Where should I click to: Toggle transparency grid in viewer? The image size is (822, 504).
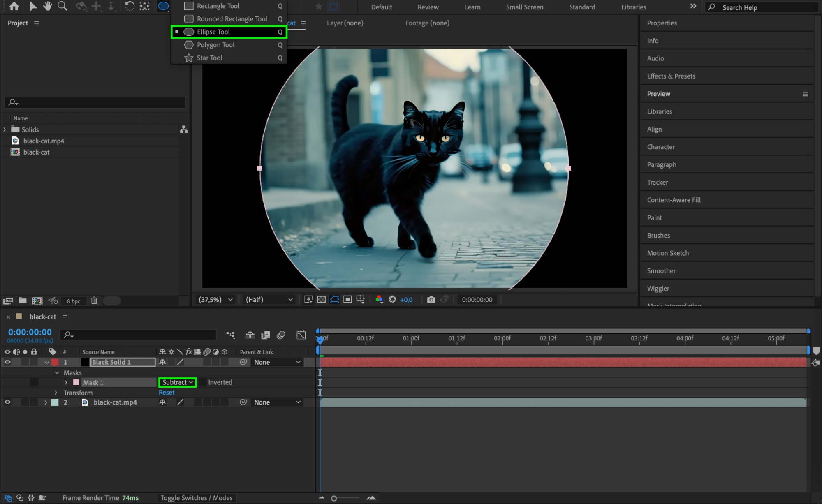coord(322,299)
